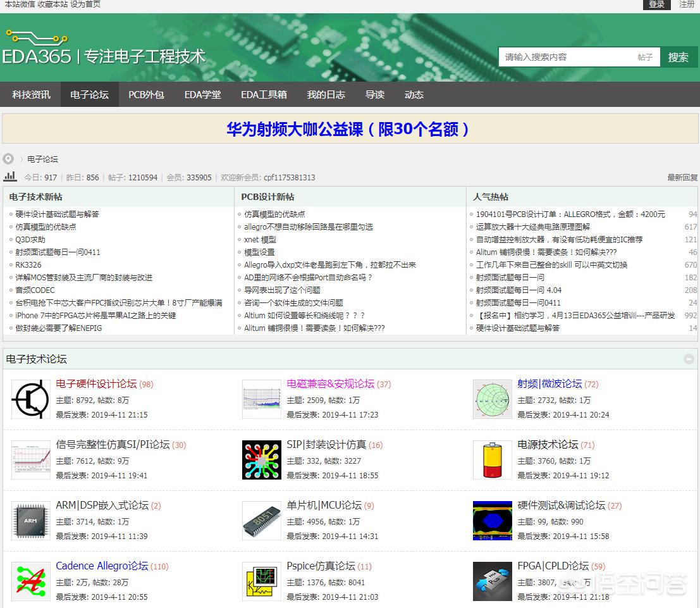The width and height of the screenshot is (700, 608).
Task: Open the post 导网表出现了这个问题
Action: (282, 290)
